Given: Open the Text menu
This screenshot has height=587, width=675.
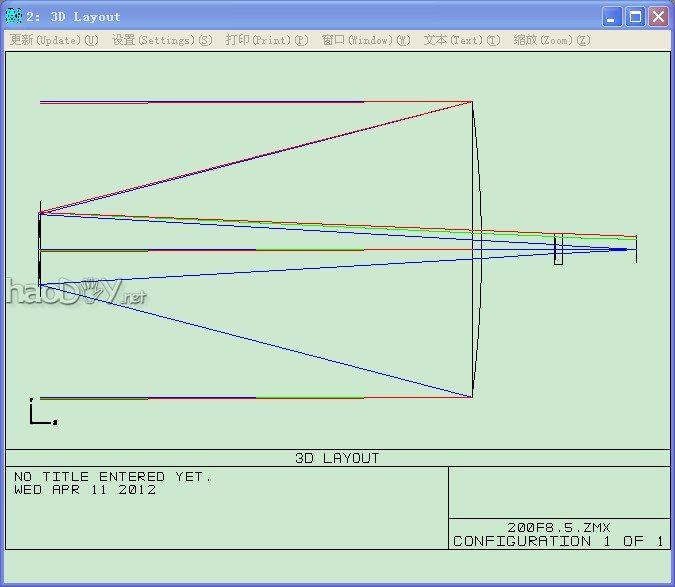Looking at the screenshot, I should click(461, 40).
